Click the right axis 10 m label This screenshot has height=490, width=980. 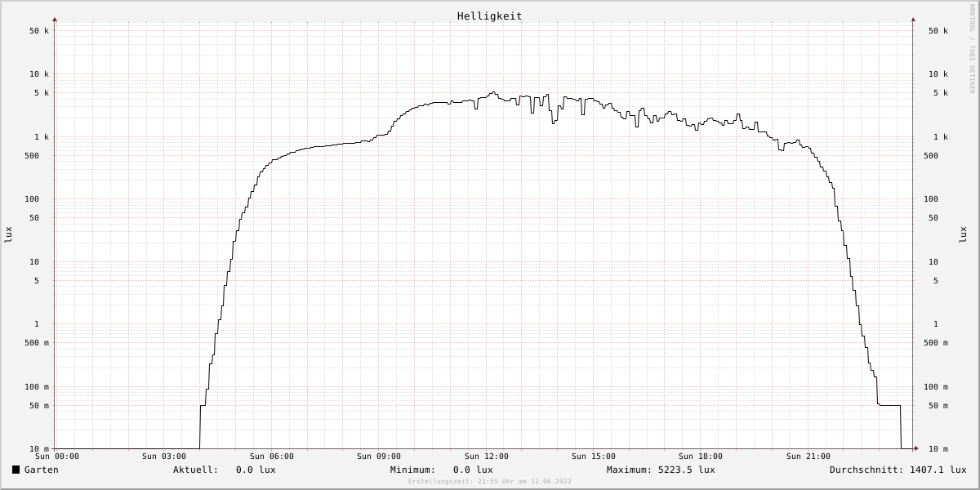[x=938, y=449]
